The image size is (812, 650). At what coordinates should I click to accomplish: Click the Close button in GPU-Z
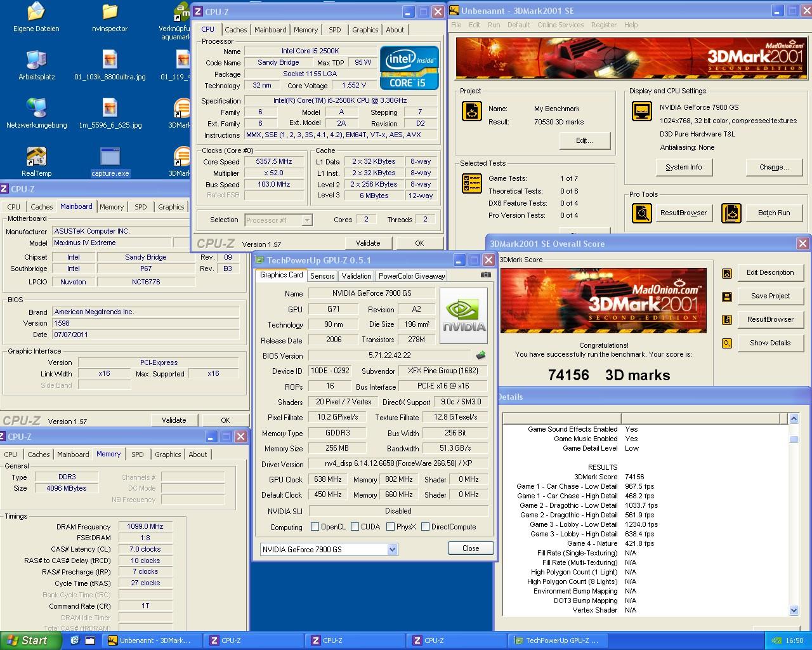471,548
